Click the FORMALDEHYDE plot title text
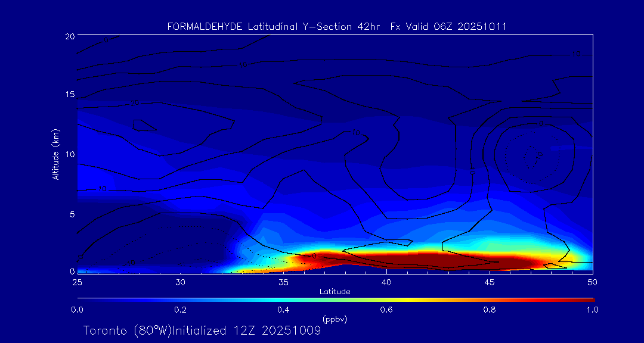Viewport: 644px width, 343px height. pos(337,27)
